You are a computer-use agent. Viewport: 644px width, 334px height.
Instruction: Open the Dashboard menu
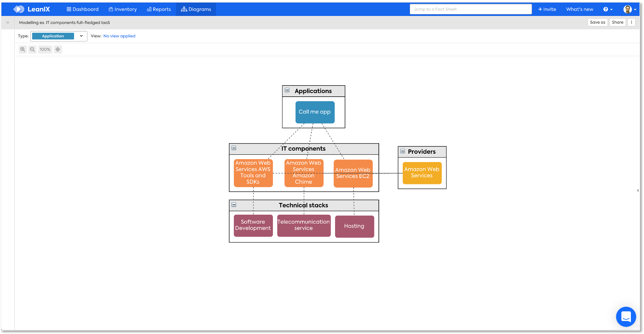point(83,9)
